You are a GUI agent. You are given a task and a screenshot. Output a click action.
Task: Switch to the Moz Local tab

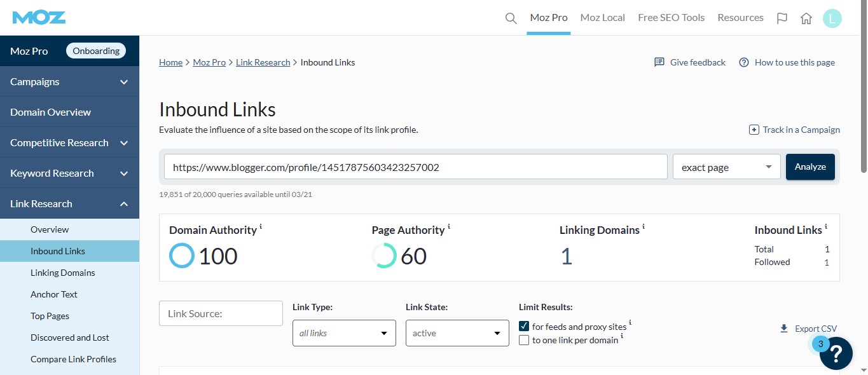pyautogui.click(x=602, y=18)
